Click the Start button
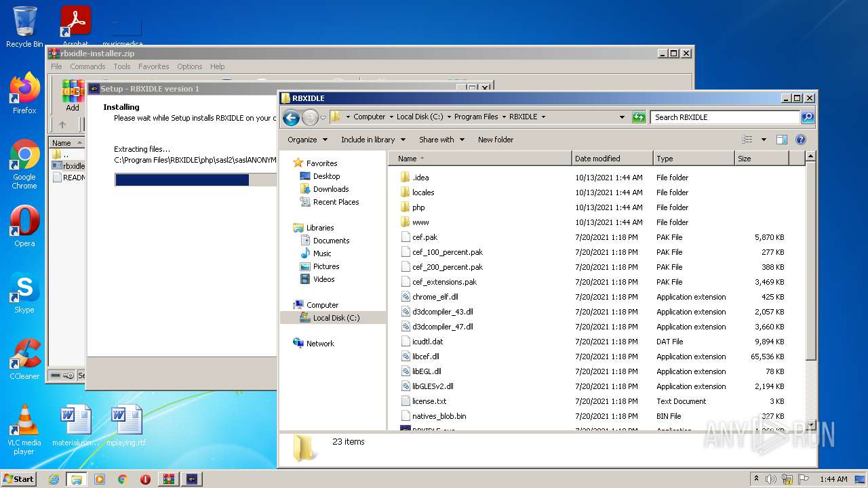868x488 pixels. [18, 479]
